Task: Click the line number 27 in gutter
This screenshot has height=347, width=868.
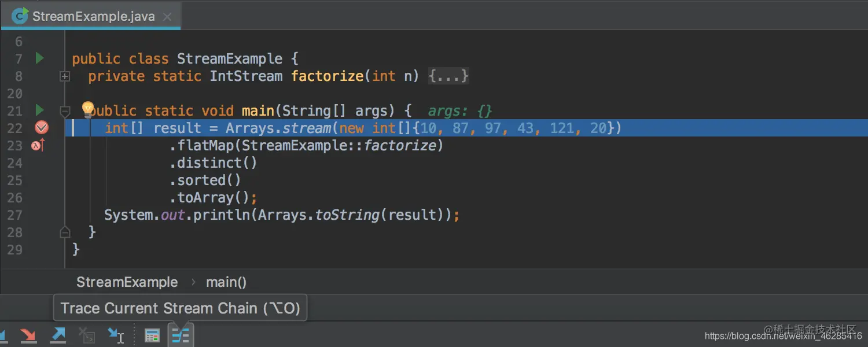Action: point(15,215)
